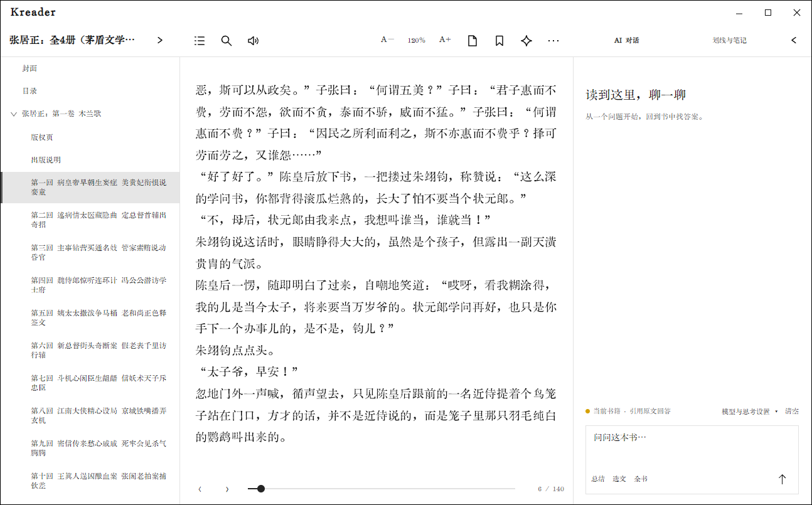Click the AI sparkle icon in toolbar
Viewport: 812px width, 505px height.
click(x=526, y=41)
